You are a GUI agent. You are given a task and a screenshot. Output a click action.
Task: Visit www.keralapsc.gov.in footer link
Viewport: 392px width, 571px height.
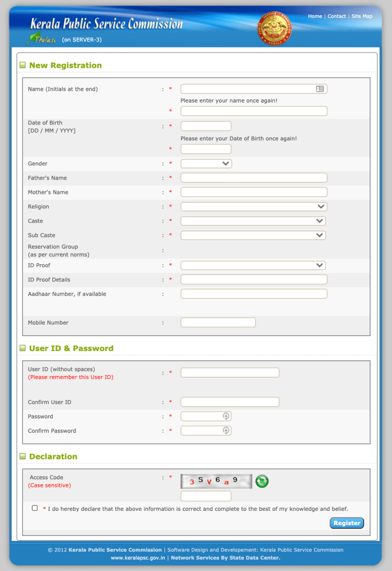(138, 558)
